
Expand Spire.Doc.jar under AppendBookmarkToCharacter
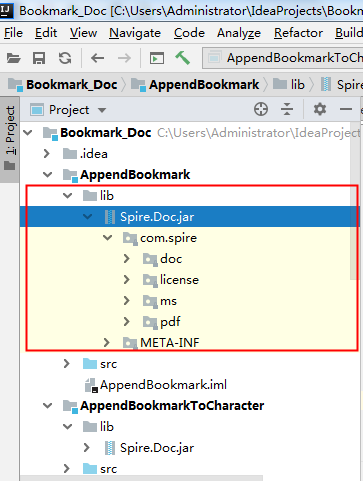coord(87,448)
